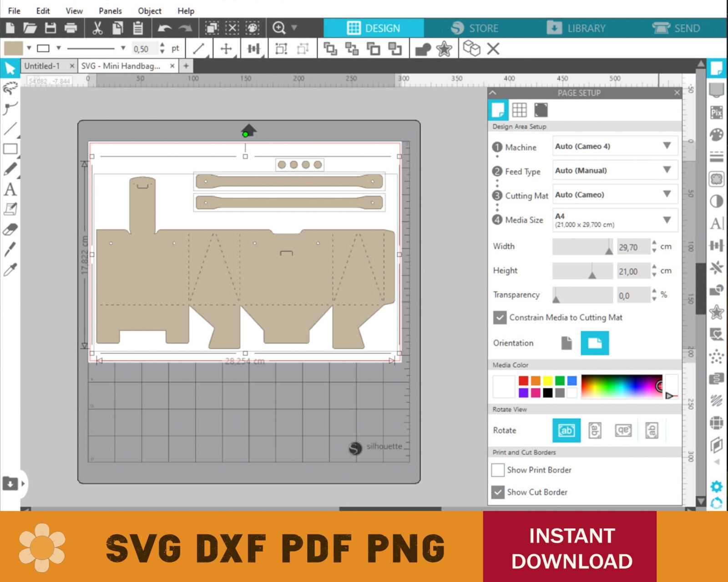The width and height of the screenshot is (728, 582).
Task: Open Media Size dropdown A4
Action: [615, 220]
